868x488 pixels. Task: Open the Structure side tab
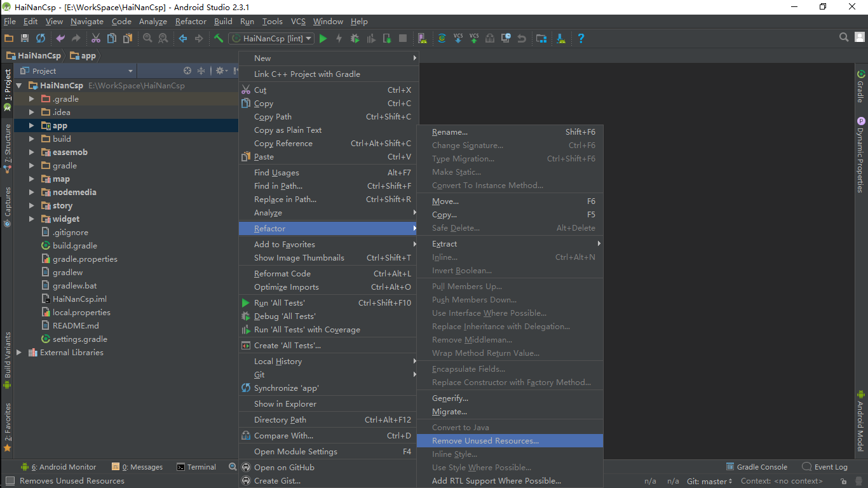7,149
